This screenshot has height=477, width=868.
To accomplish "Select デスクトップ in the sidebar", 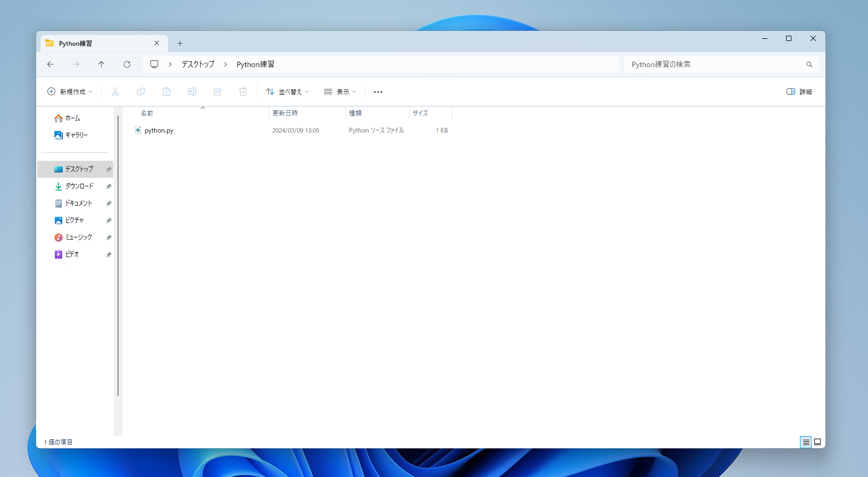I will tap(75, 169).
